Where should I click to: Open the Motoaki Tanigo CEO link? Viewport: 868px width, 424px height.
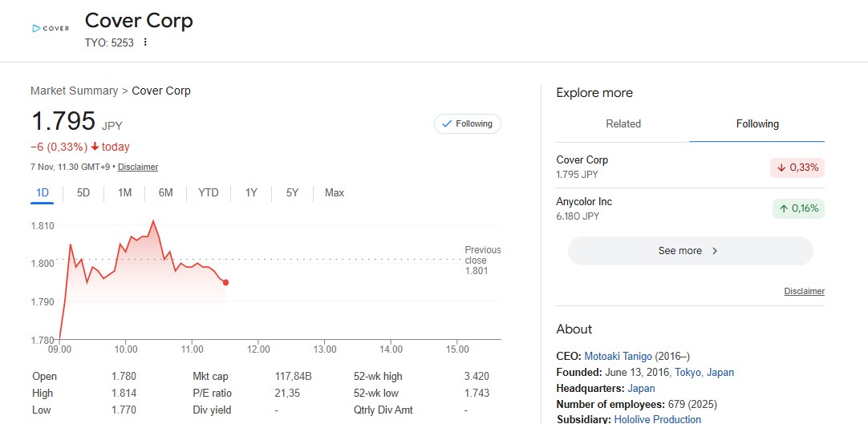click(619, 356)
